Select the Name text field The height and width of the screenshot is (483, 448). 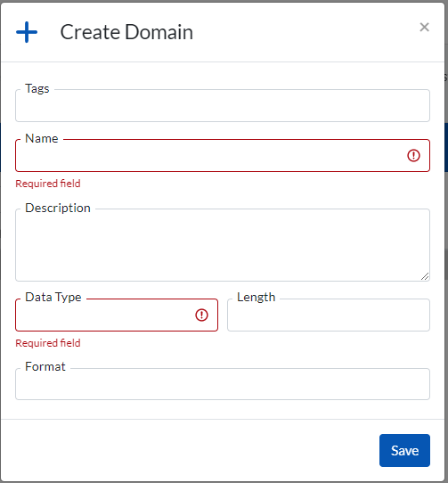tap(223, 156)
